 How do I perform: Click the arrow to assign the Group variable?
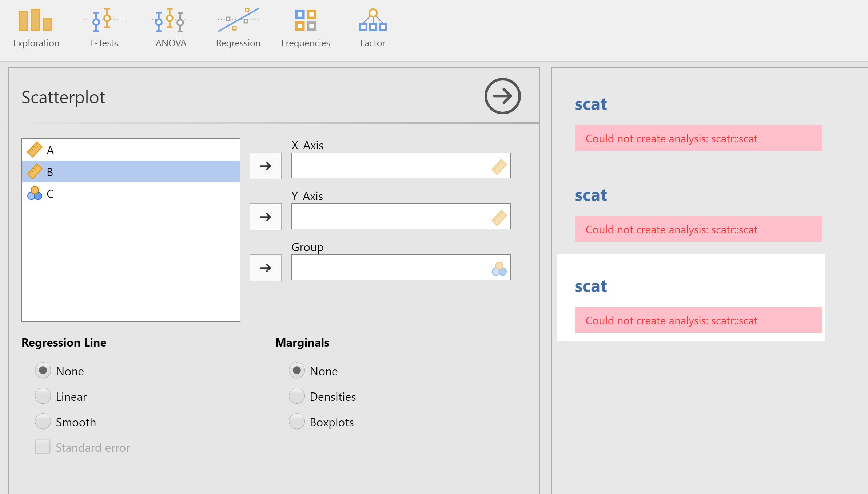[265, 268]
